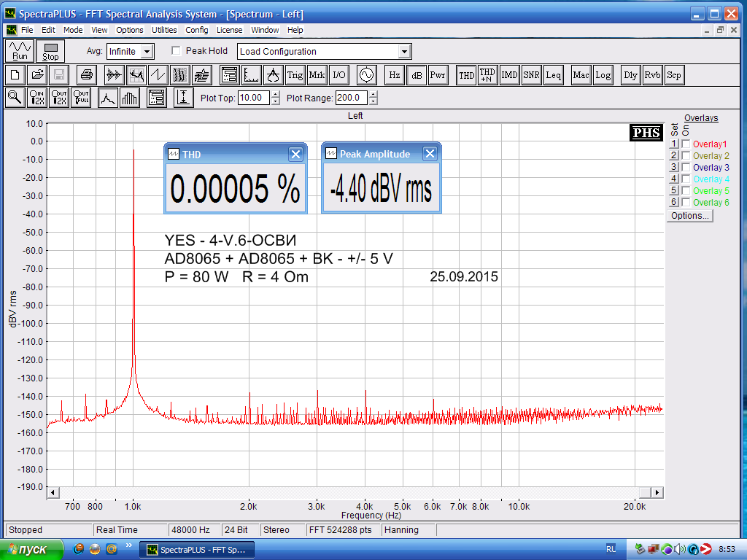Increase Plot Top with up arrow

[x=275, y=94]
